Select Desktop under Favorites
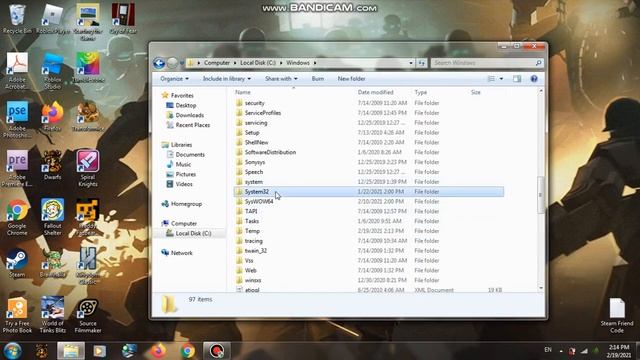This screenshot has width=640, height=360. pos(181,105)
